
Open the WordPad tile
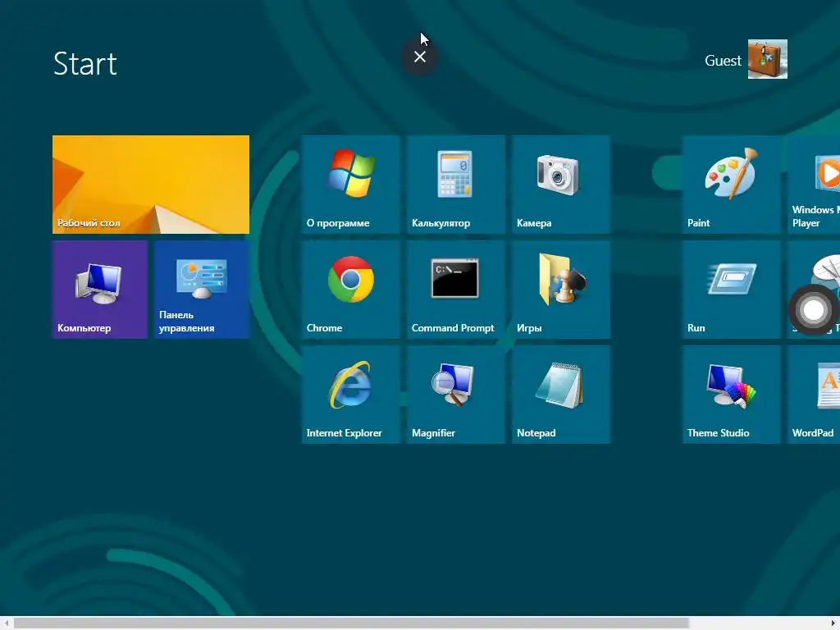(x=814, y=395)
